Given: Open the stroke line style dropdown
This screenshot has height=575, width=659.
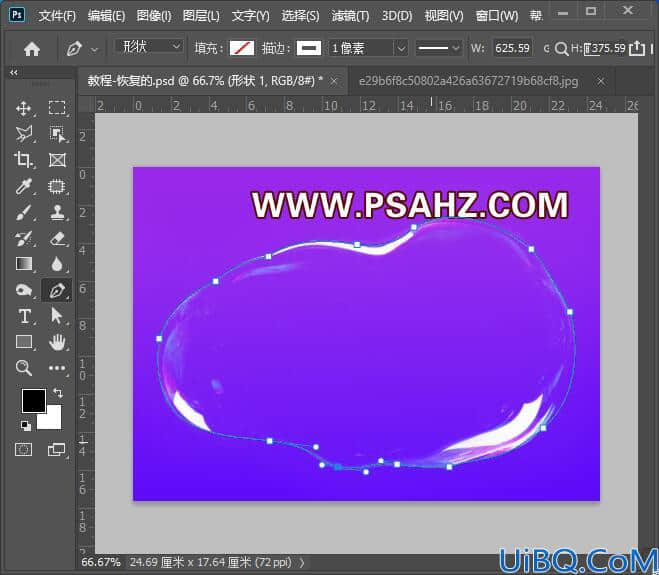Looking at the screenshot, I should (x=438, y=48).
